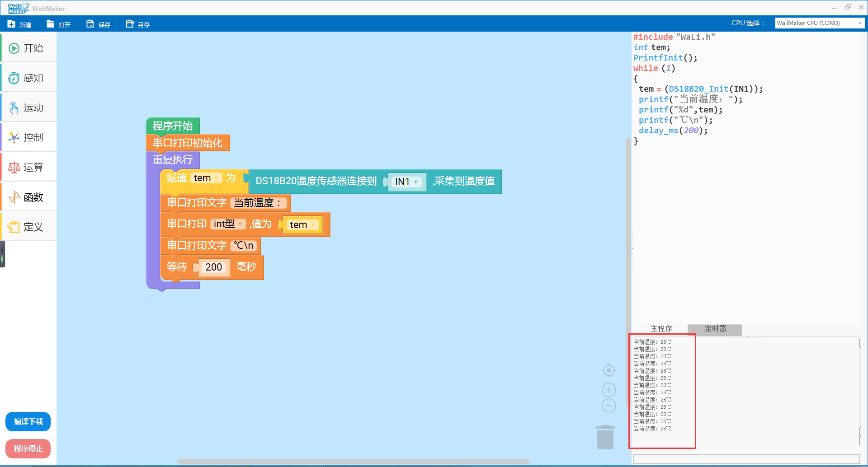This screenshot has width=868, height=467.
Task: Open the 感知 sensor block category
Action: 28,78
